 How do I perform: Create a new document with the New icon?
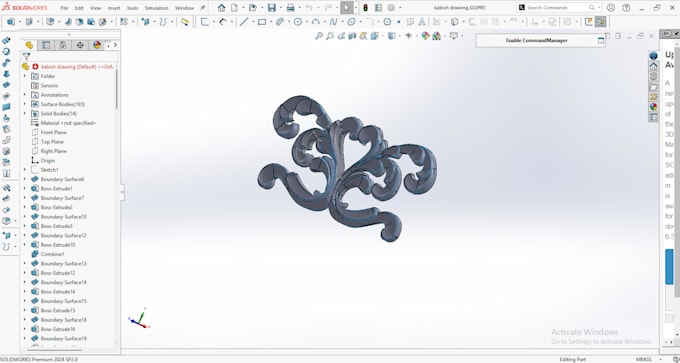(x=234, y=8)
